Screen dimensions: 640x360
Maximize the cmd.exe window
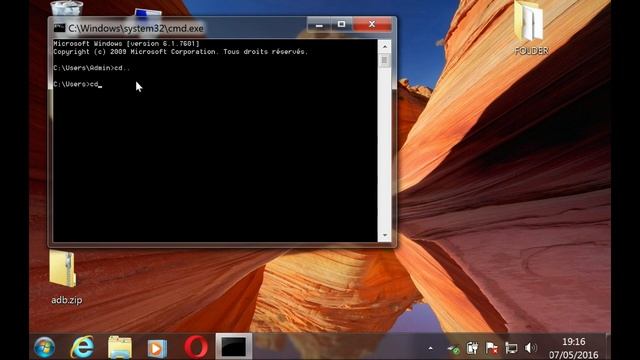click(341, 24)
